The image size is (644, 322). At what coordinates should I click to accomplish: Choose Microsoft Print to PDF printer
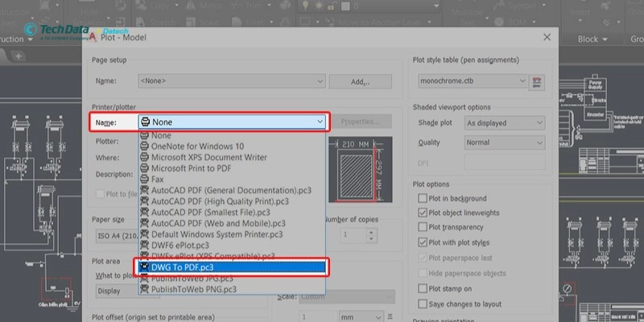click(x=232, y=168)
